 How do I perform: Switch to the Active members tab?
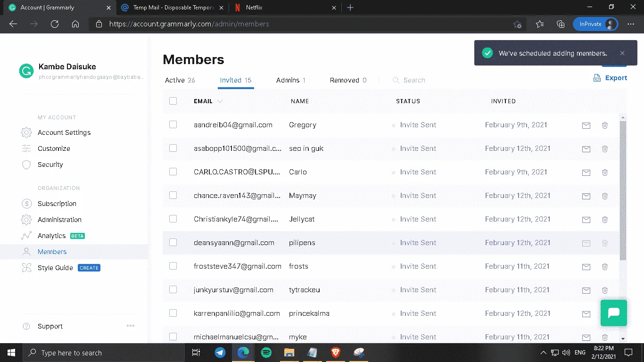(180, 80)
